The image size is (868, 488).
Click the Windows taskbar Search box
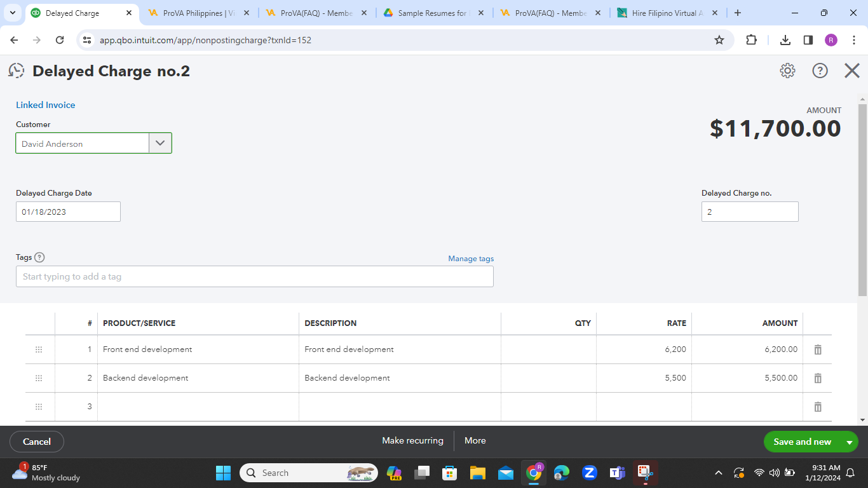309,473
